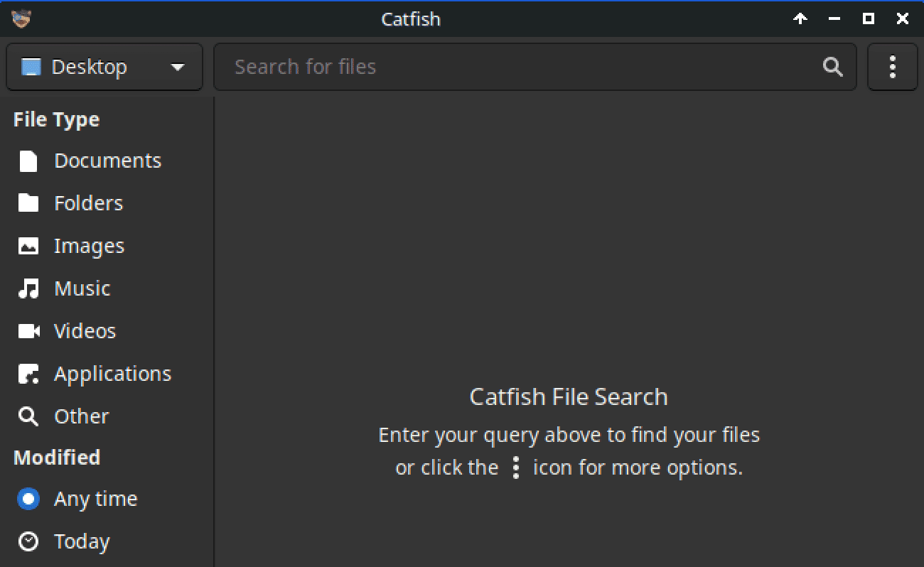Click the magnifier icon in search field
Image resolution: width=924 pixels, height=567 pixels.
point(832,67)
